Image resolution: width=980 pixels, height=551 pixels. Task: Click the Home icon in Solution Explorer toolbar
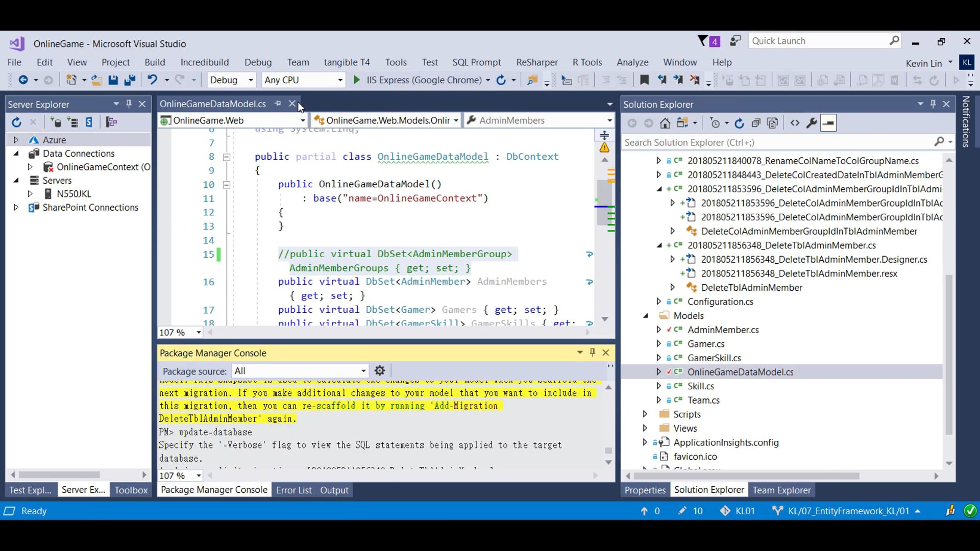point(665,123)
